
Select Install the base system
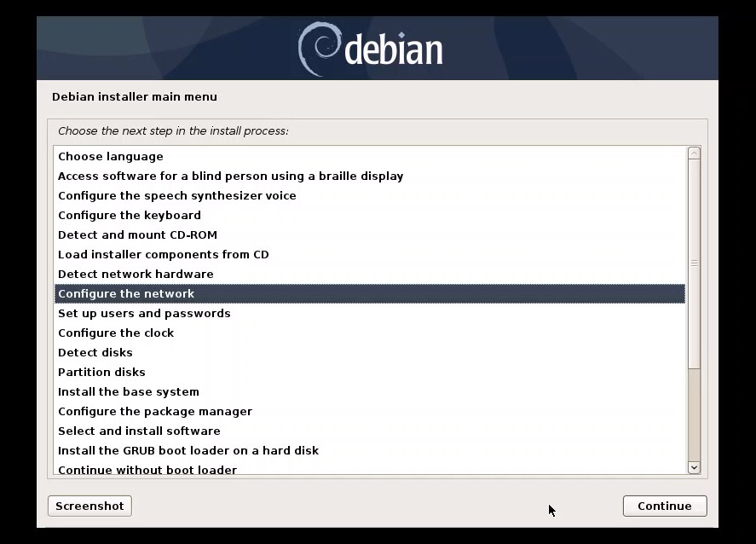point(128,391)
